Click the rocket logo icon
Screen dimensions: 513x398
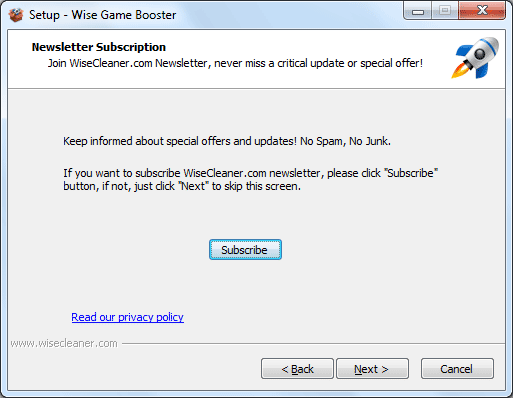475,58
